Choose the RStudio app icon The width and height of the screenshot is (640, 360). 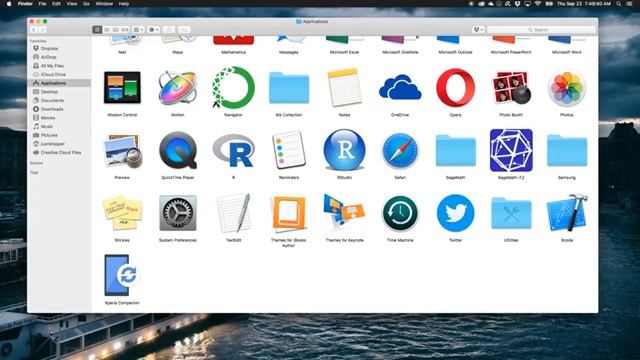(x=344, y=150)
